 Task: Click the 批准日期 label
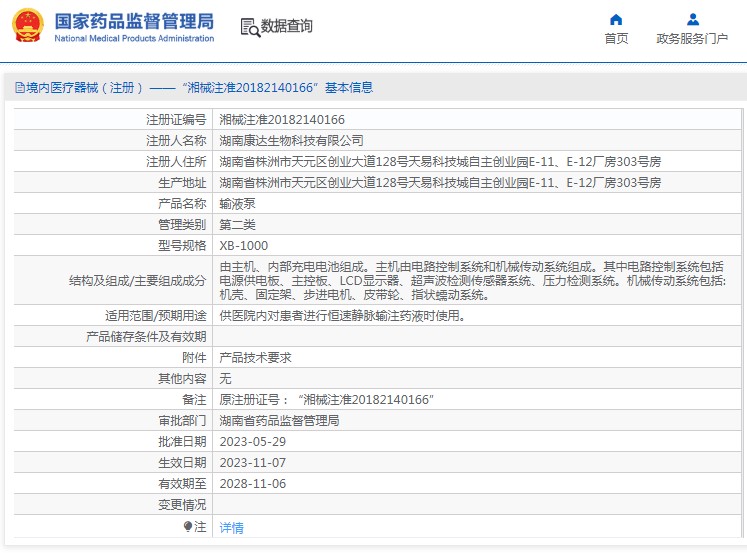coord(182,442)
